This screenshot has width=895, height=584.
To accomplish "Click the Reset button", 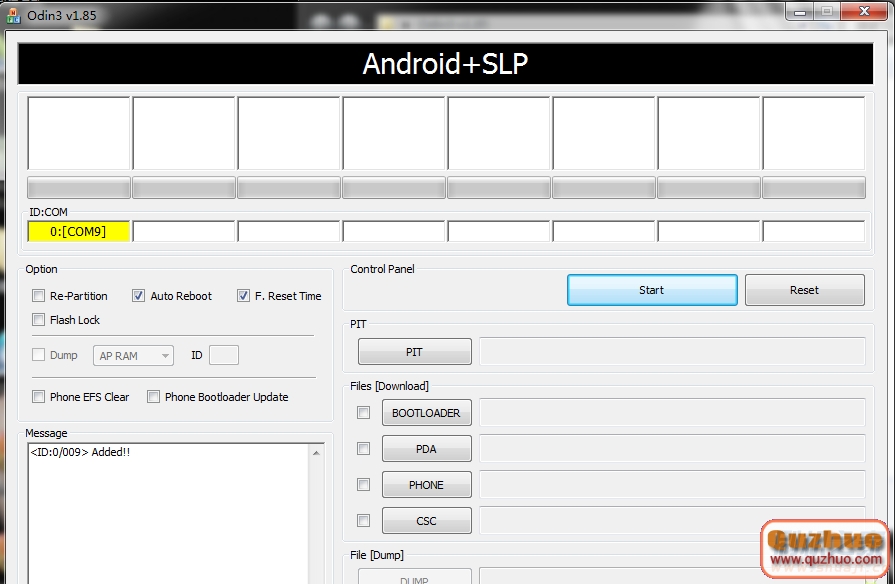I will tap(804, 290).
